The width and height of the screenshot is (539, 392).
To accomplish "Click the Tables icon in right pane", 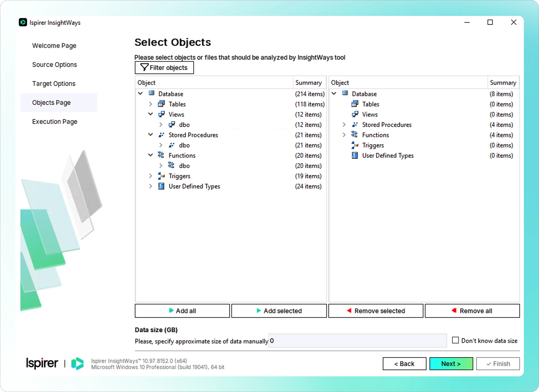I will (355, 104).
